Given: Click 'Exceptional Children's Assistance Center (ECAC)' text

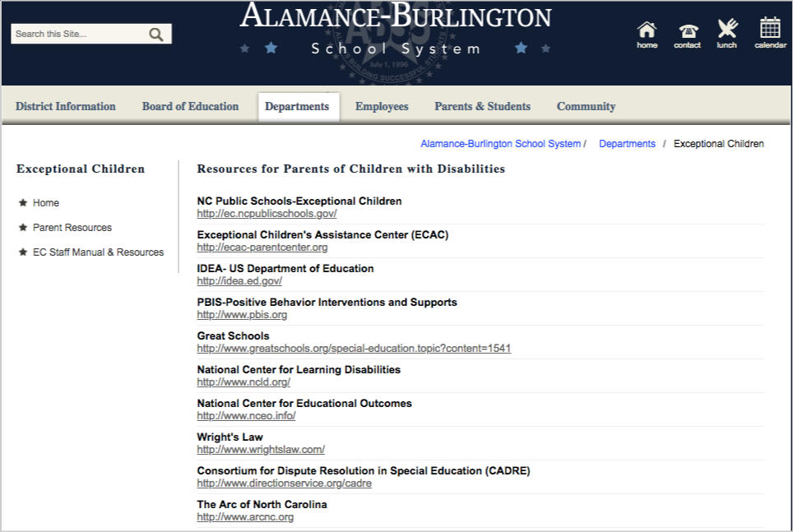Looking at the screenshot, I should click(322, 234).
